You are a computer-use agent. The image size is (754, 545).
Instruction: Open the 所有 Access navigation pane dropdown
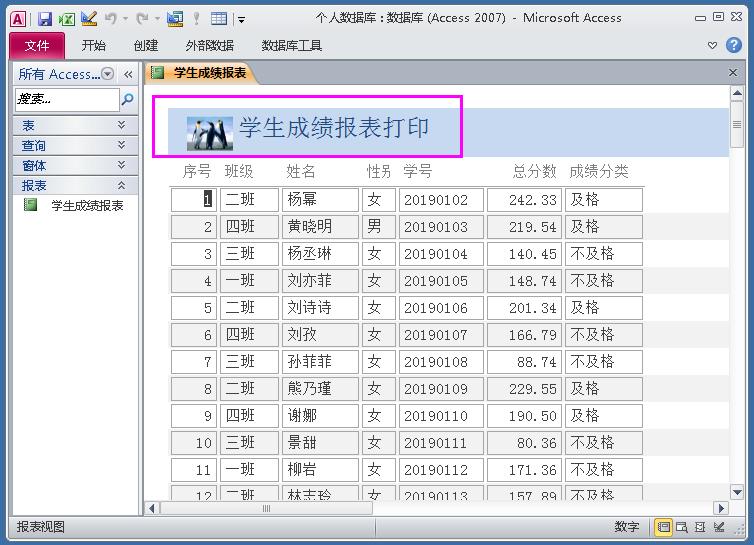108,74
